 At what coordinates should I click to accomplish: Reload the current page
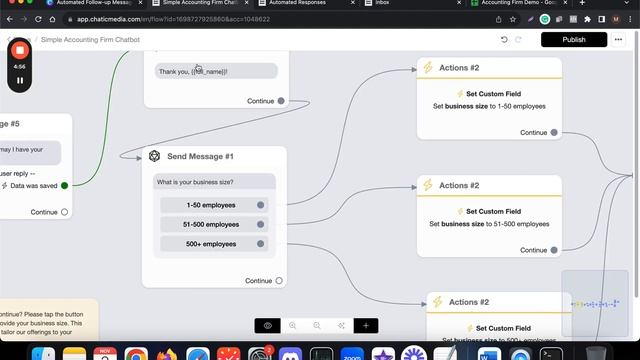[38, 19]
